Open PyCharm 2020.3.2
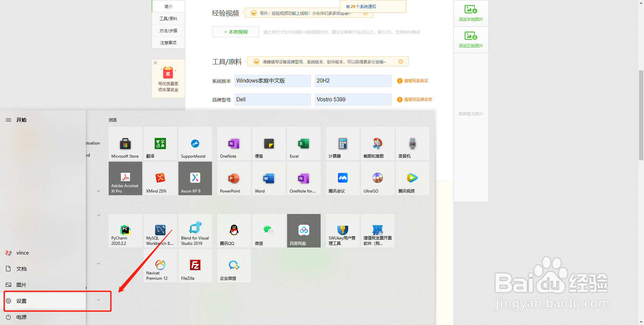The width and height of the screenshot is (644, 325). point(125,230)
